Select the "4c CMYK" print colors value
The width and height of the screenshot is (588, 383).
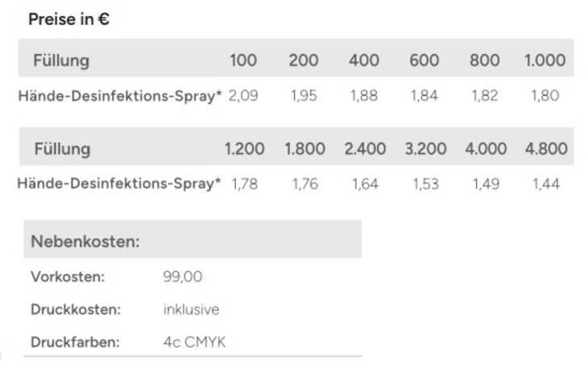(194, 343)
